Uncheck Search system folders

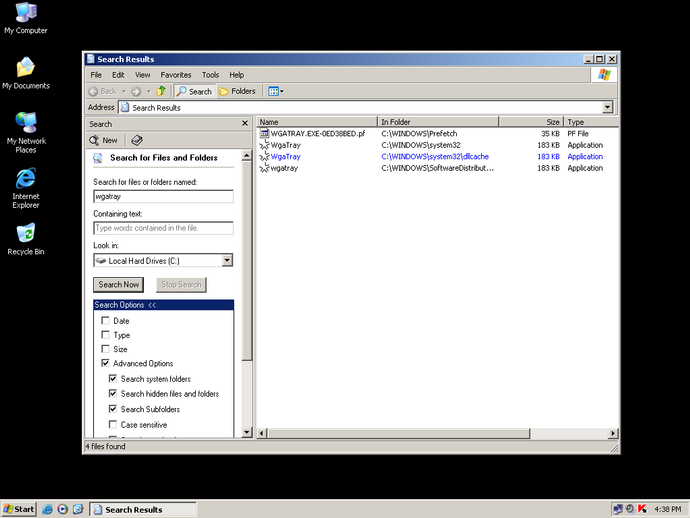coord(113,378)
